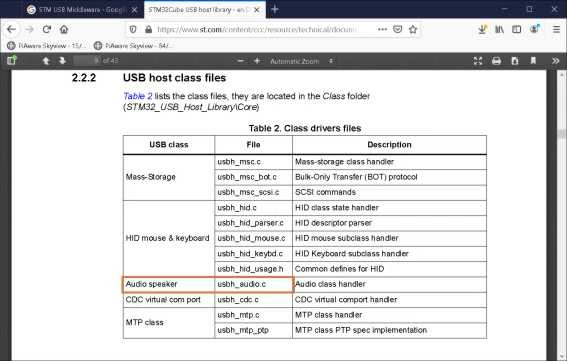Screen dimensions: 567x361
Task: Click the 'usbh_hid_usage.h' cell
Action: (x=253, y=269)
